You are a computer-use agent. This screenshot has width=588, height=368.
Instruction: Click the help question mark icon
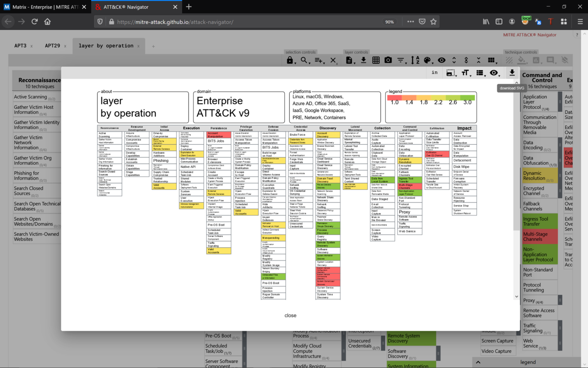tap(577, 35)
